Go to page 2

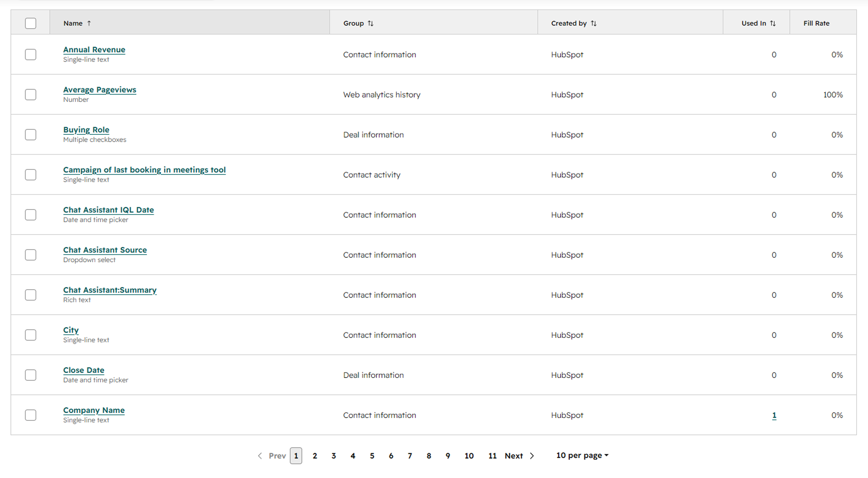(x=315, y=456)
